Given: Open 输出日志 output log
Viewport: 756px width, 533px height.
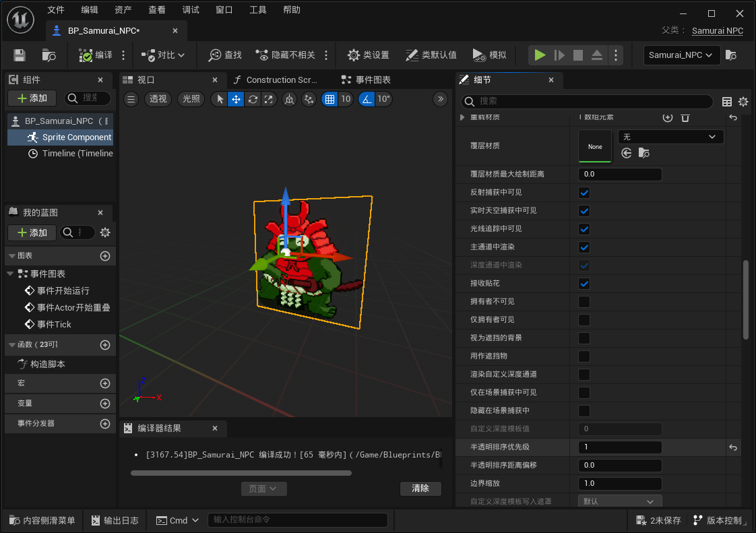Looking at the screenshot, I should (x=115, y=520).
